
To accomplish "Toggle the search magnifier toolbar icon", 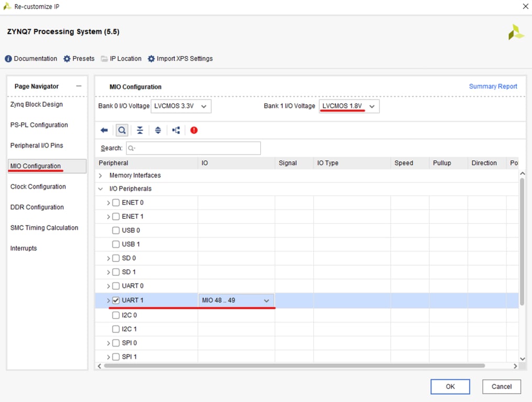I will point(122,130).
